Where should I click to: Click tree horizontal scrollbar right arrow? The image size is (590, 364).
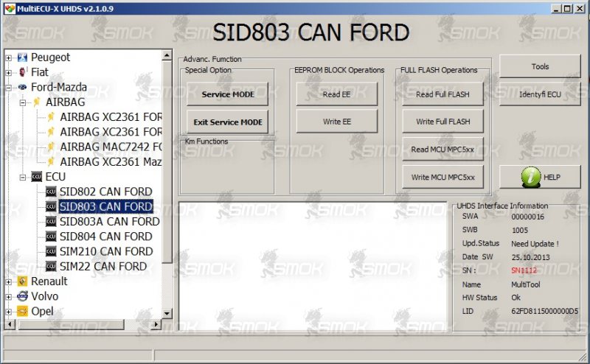pos(156,323)
